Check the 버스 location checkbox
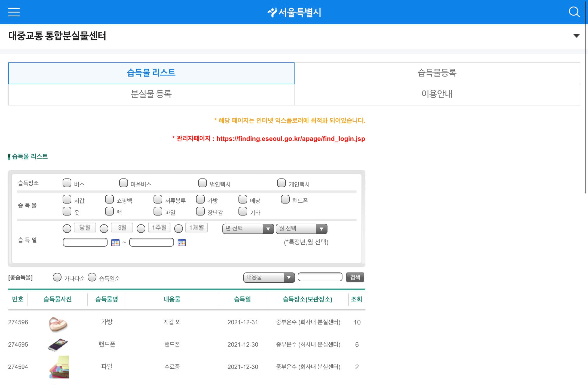 [67, 183]
